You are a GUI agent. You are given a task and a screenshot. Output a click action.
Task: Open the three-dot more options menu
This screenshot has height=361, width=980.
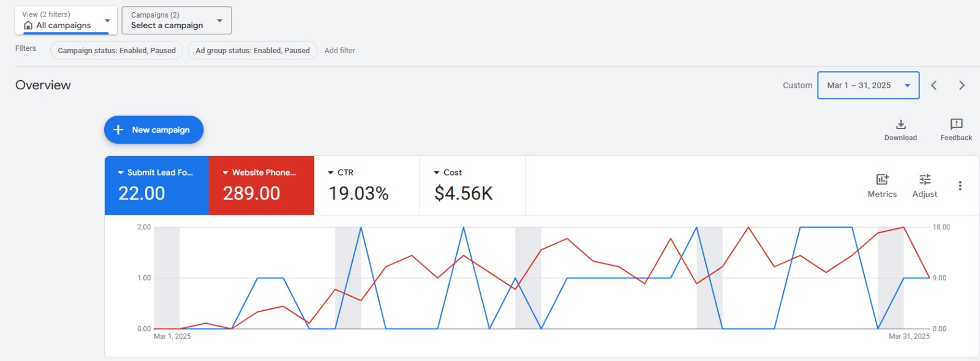[960, 185]
